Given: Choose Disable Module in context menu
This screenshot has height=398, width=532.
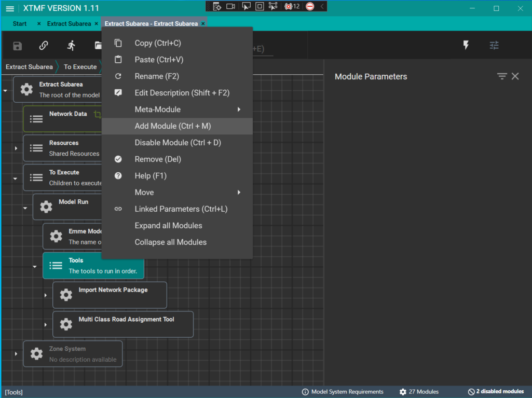Looking at the screenshot, I should click(178, 143).
